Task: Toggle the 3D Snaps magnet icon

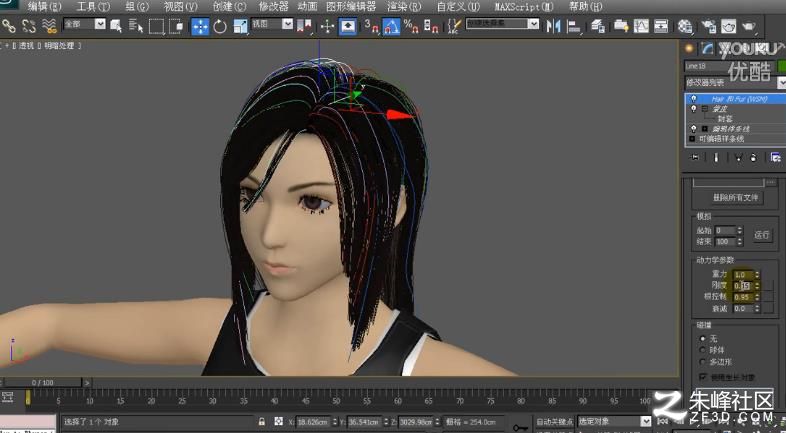Action: tap(371, 26)
